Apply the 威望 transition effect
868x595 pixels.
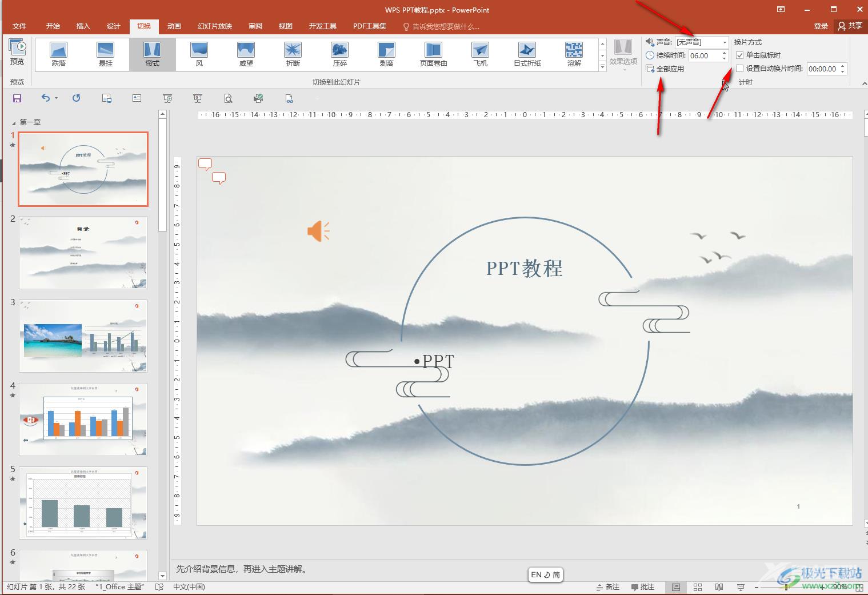(246, 54)
